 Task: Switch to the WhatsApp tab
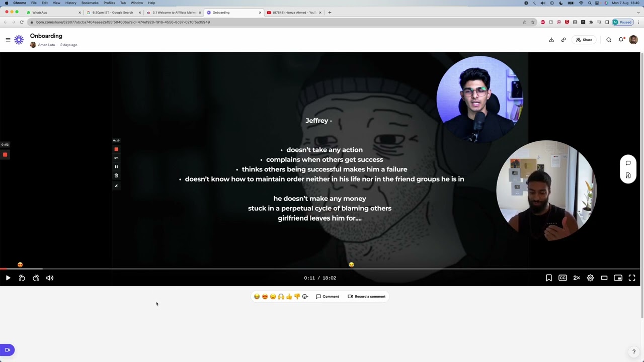pos(54,13)
